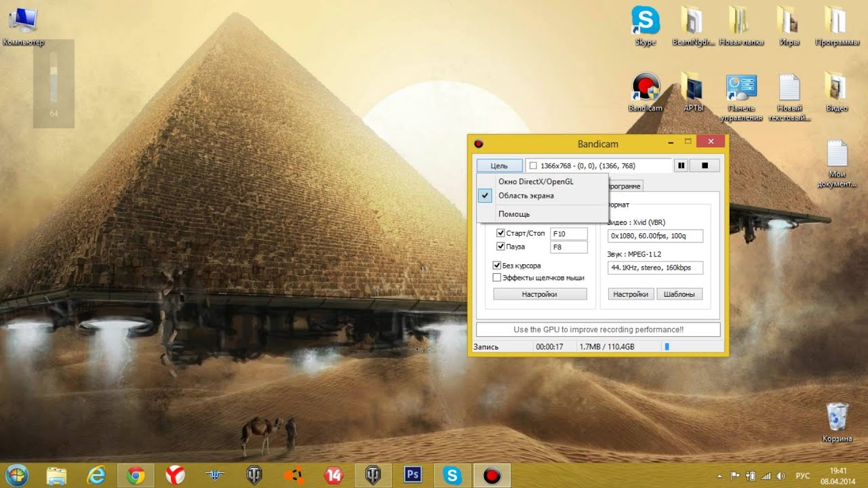The image size is (868, 488).
Task: Open Photoshop from the taskbar
Action: pos(412,475)
